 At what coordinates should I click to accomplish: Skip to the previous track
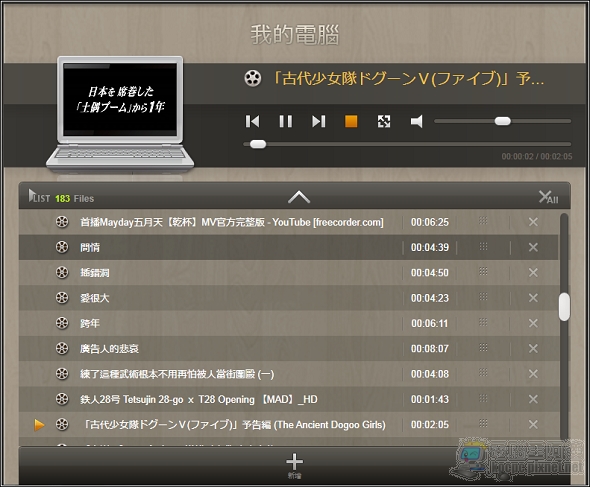(252, 121)
